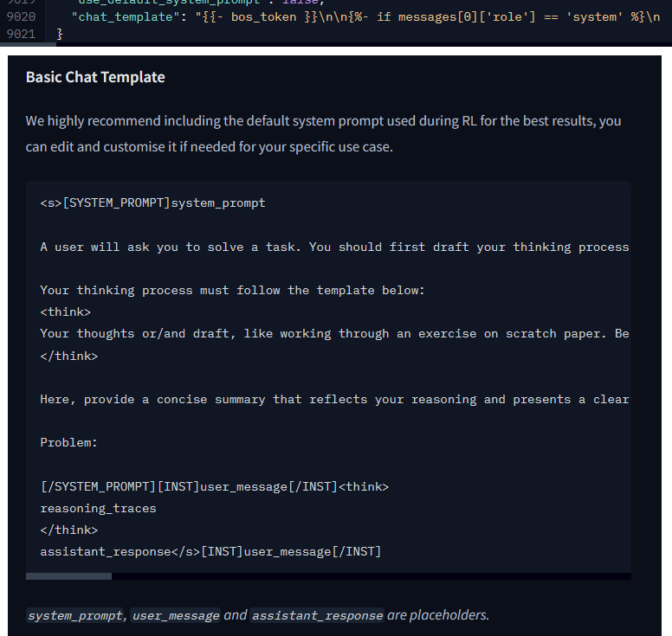Click line number 9021 in the code gutter

(21, 34)
